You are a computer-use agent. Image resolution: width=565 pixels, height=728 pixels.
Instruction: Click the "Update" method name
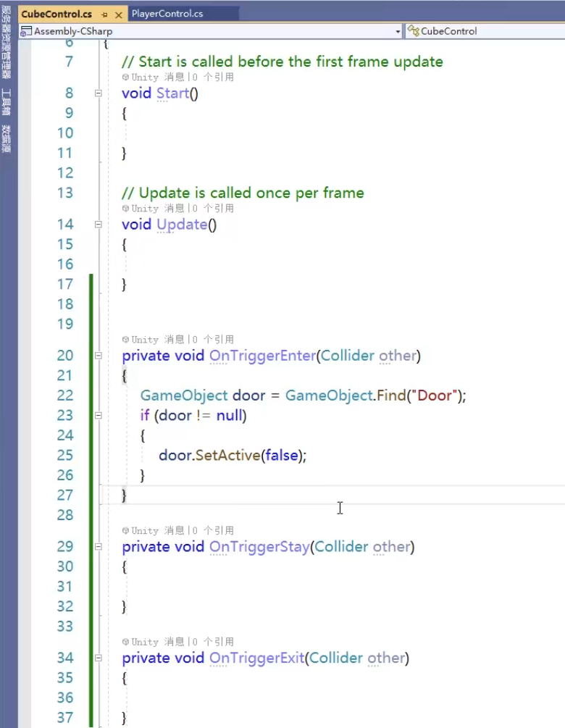(x=182, y=225)
